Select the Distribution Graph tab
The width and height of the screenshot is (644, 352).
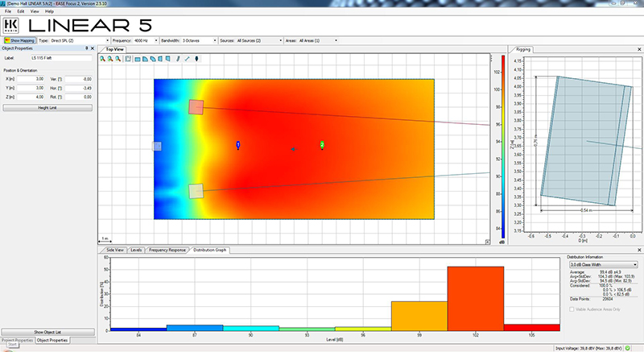click(209, 250)
